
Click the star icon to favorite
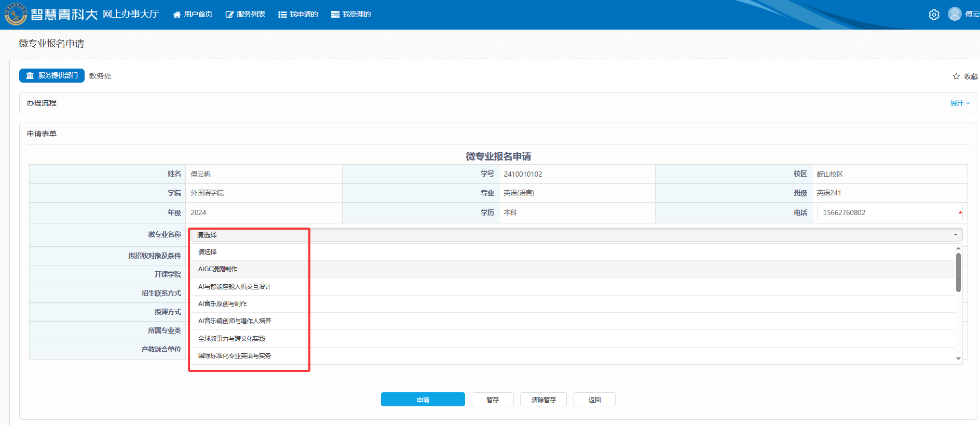(956, 76)
